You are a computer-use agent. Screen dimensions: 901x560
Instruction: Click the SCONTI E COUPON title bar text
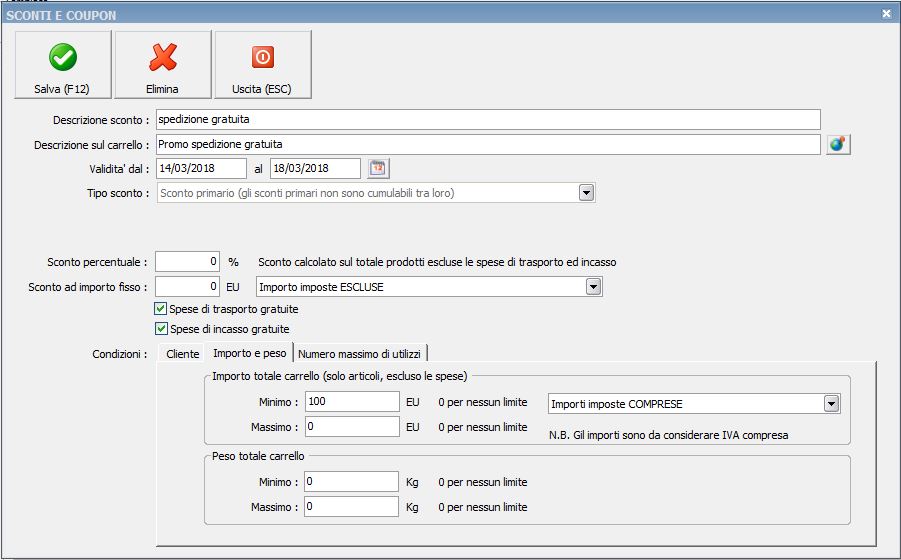click(x=61, y=16)
